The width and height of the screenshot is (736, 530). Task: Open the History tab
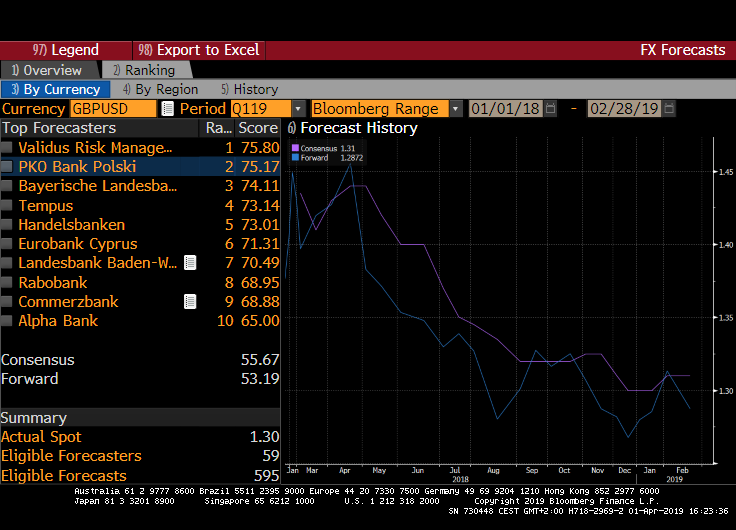249,89
